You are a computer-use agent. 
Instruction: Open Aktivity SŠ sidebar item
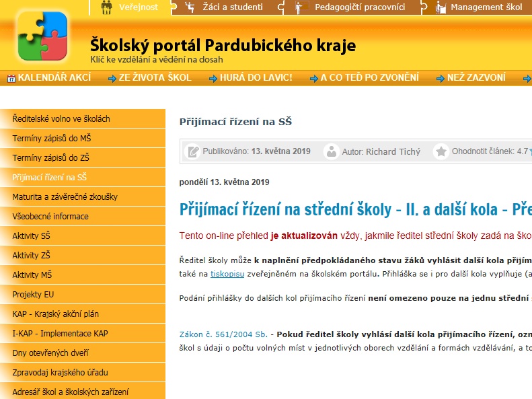point(83,235)
